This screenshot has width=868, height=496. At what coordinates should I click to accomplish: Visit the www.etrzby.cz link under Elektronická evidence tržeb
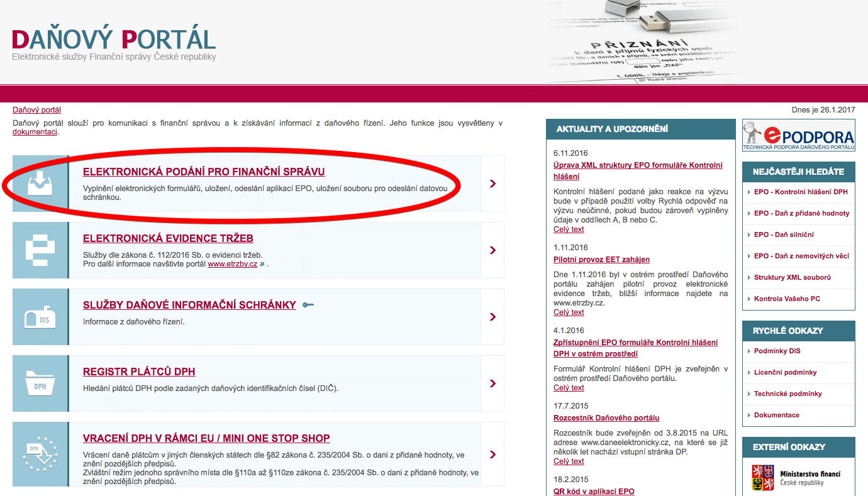point(233,265)
